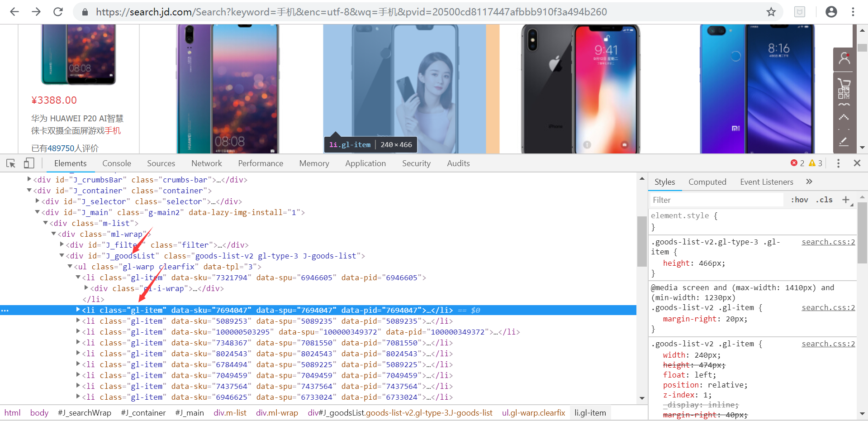
Task: Open search.css:2 link for margin-right rule
Action: [828, 307]
